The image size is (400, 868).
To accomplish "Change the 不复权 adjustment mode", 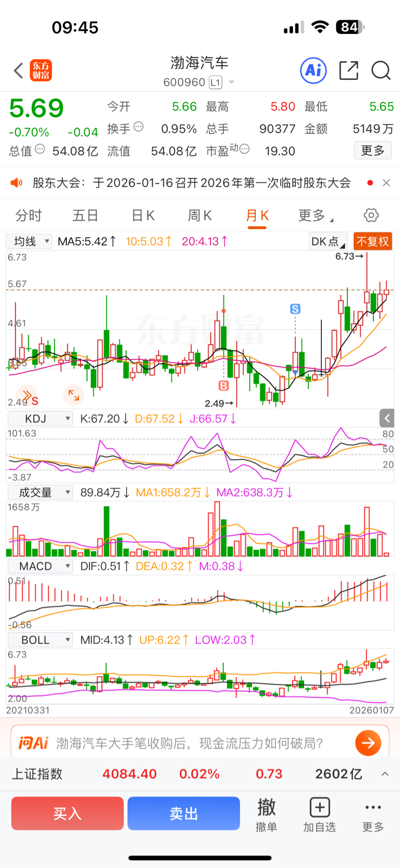I will (x=372, y=241).
